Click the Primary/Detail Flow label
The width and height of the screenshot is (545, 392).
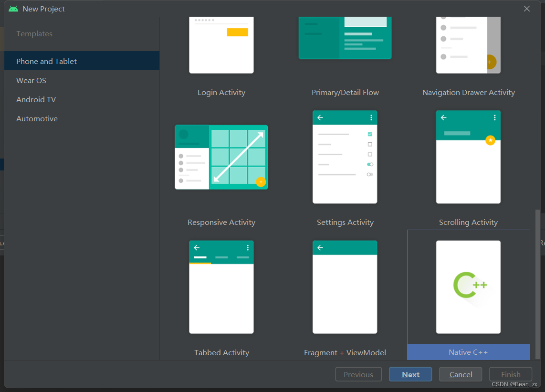[x=345, y=93]
